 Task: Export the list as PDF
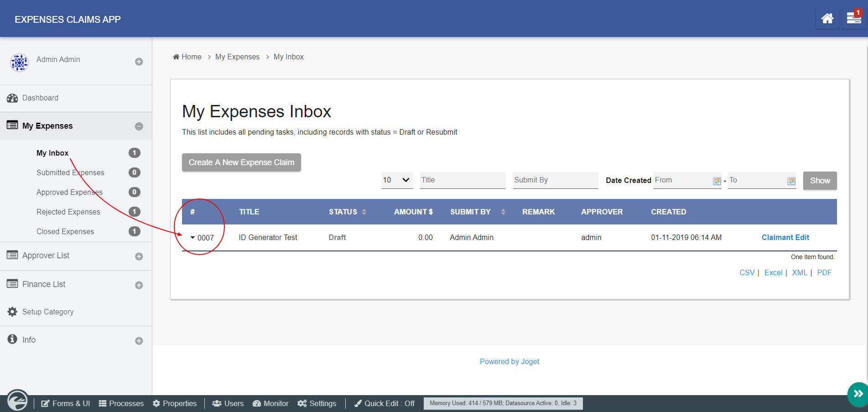824,272
